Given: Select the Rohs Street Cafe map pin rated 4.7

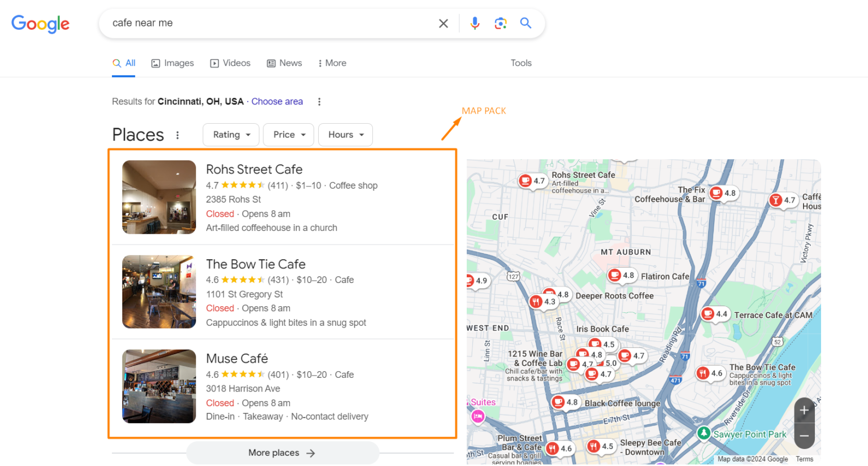Looking at the screenshot, I should [x=532, y=181].
